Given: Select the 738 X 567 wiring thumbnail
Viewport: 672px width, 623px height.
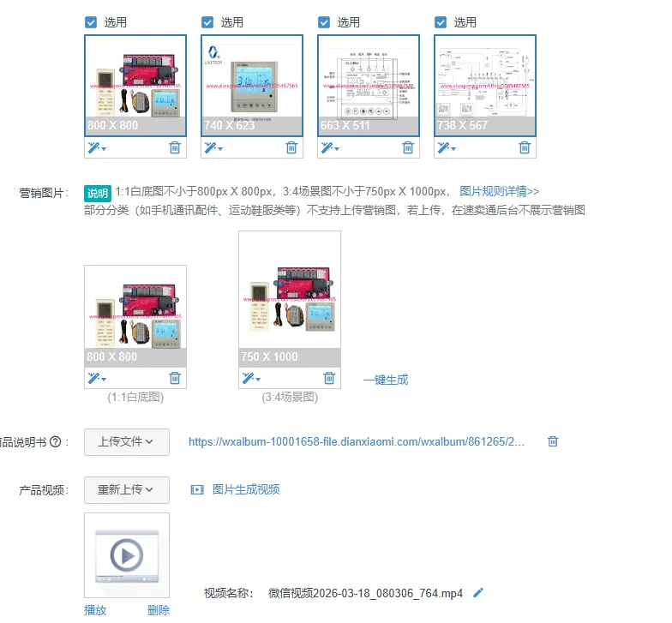Looking at the screenshot, I should pyautogui.click(x=485, y=86).
